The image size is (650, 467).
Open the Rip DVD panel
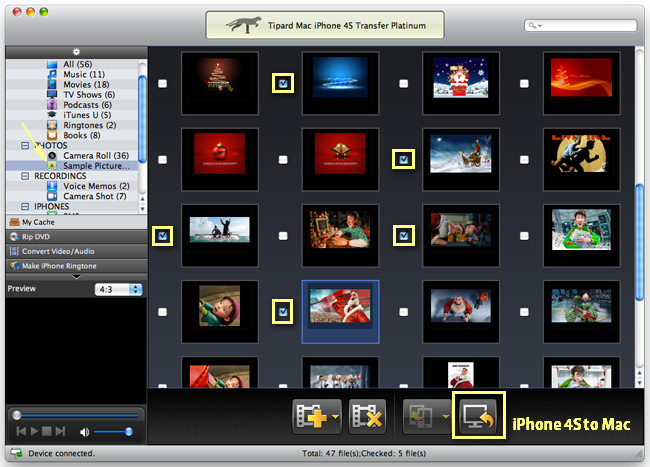click(76, 237)
